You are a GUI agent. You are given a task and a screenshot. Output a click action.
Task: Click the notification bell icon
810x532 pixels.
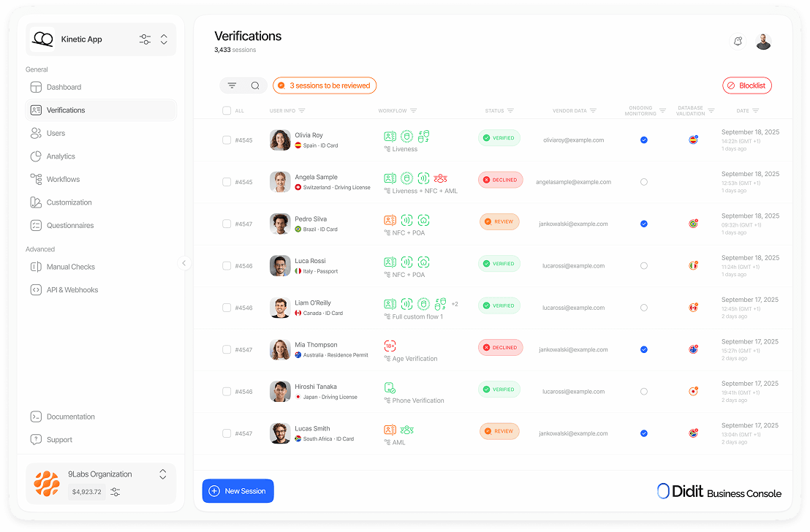pos(738,42)
